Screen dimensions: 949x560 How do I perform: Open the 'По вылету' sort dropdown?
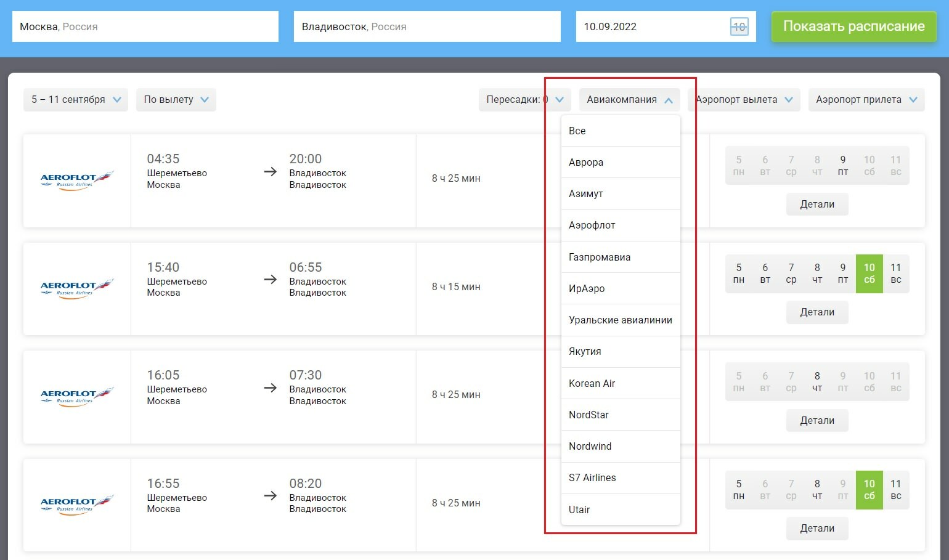click(x=176, y=100)
